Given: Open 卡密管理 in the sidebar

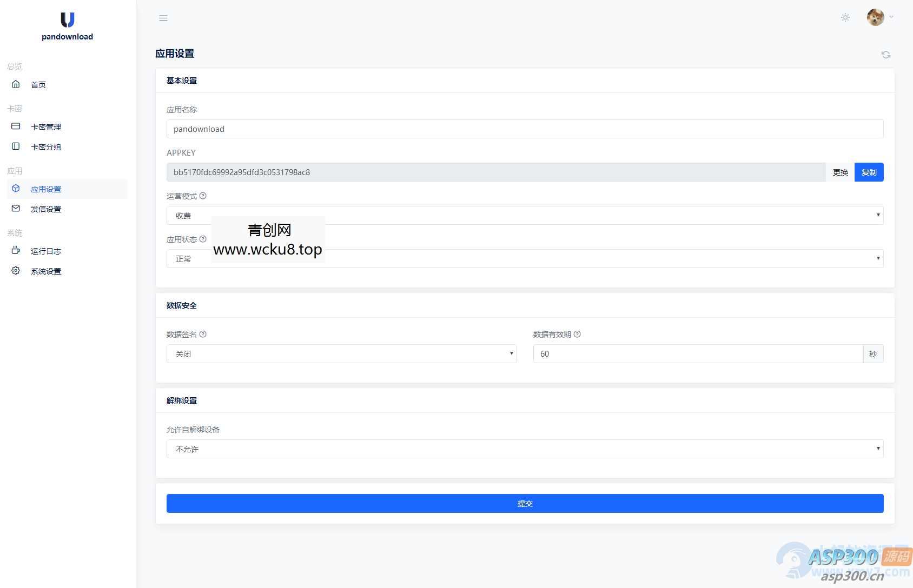Looking at the screenshot, I should (46, 127).
